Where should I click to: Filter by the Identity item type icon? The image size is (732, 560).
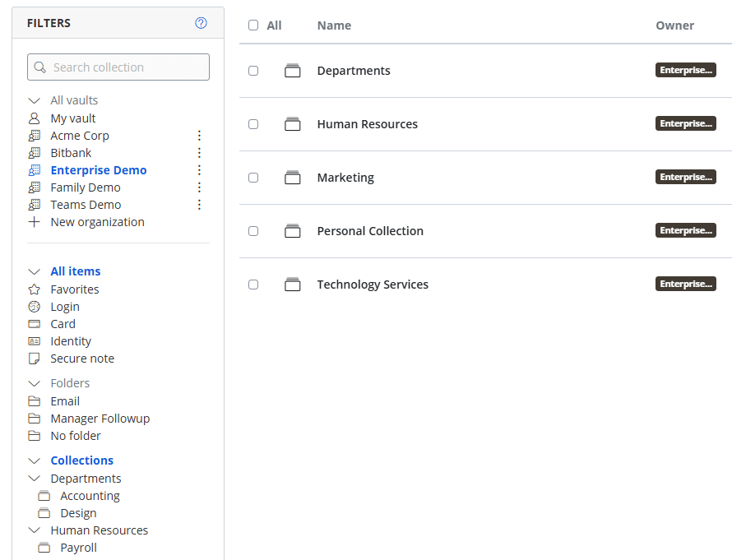pos(34,340)
